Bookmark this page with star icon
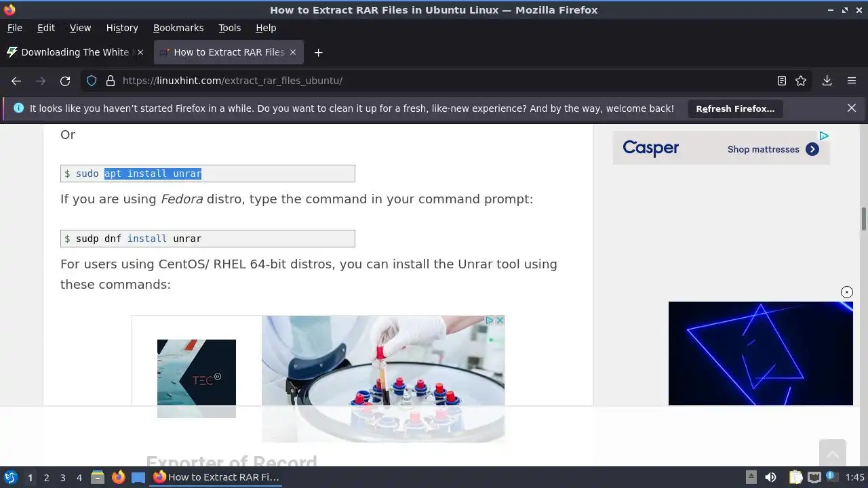This screenshot has width=868, height=488. [801, 81]
